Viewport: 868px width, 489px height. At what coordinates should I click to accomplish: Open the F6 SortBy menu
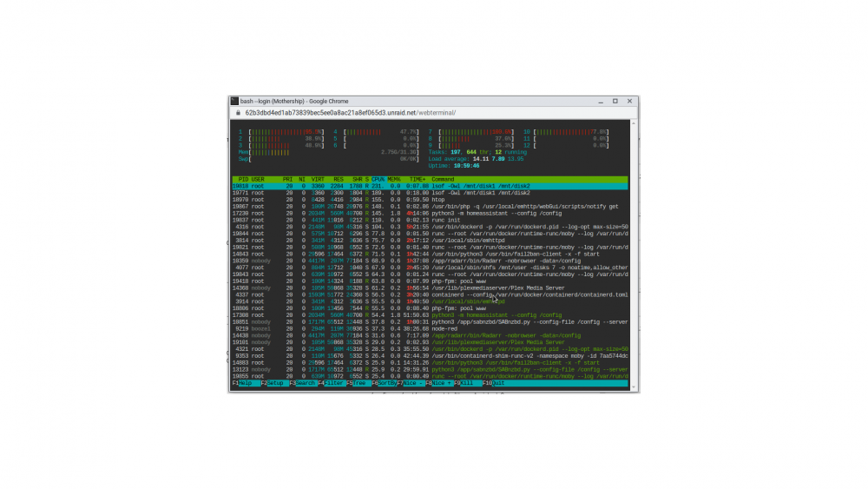tap(385, 383)
